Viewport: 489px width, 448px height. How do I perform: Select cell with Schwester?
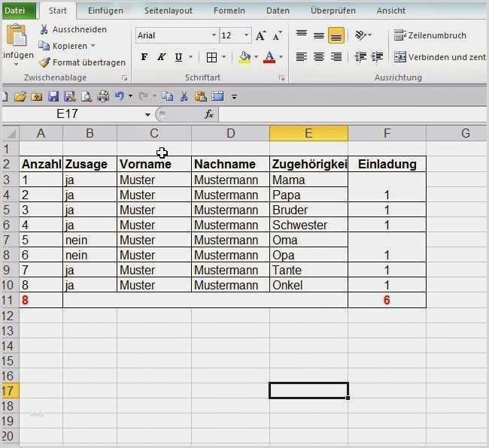(308, 225)
